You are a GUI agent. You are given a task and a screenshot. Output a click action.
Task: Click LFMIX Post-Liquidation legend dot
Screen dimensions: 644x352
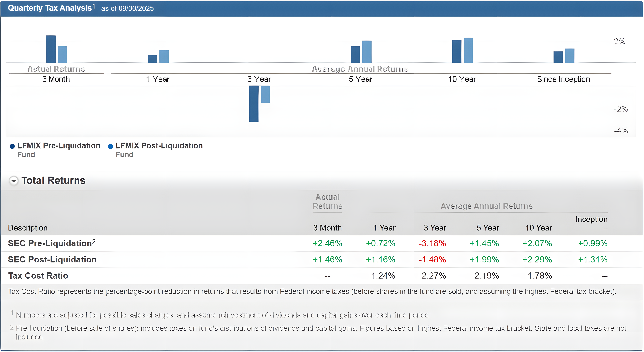click(x=110, y=146)
